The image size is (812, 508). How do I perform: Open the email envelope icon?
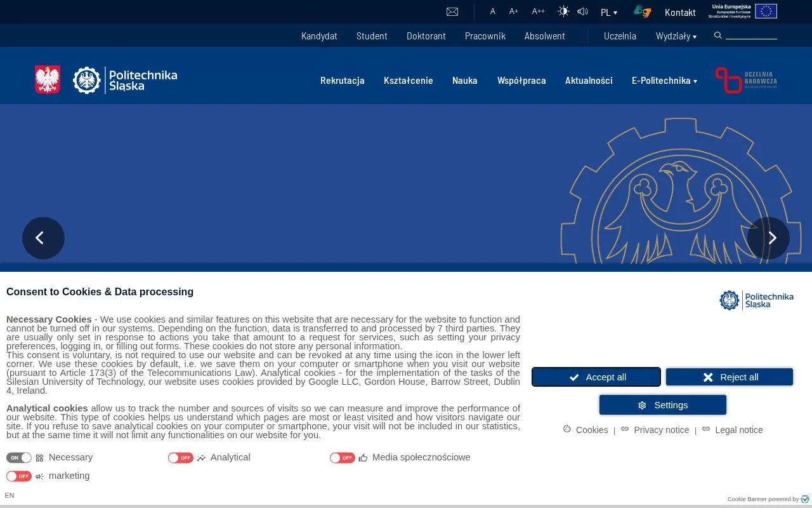(452, 11)
